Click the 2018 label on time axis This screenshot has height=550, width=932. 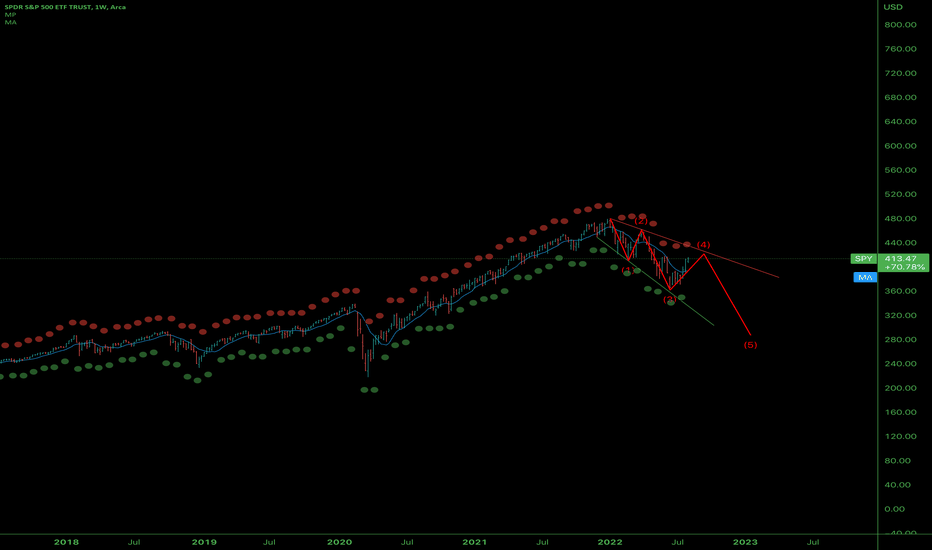[66, 542]
